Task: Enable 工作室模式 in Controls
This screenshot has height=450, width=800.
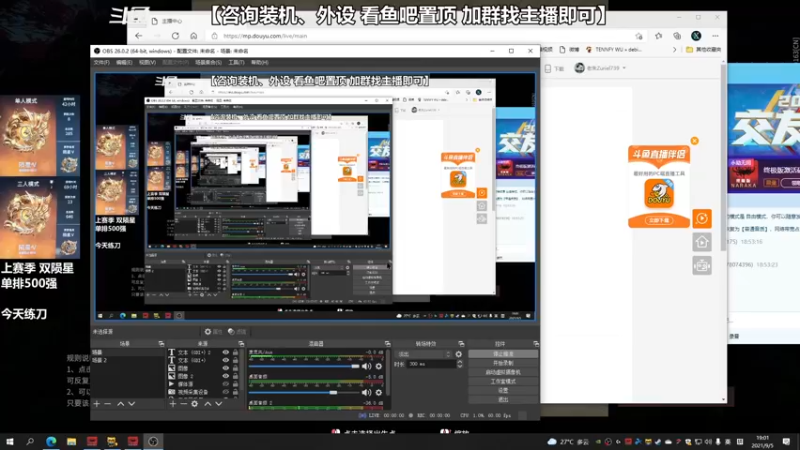Action: point(503,381)
